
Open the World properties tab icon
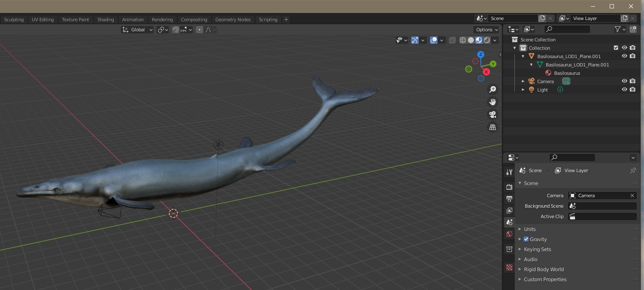[509, 234]
